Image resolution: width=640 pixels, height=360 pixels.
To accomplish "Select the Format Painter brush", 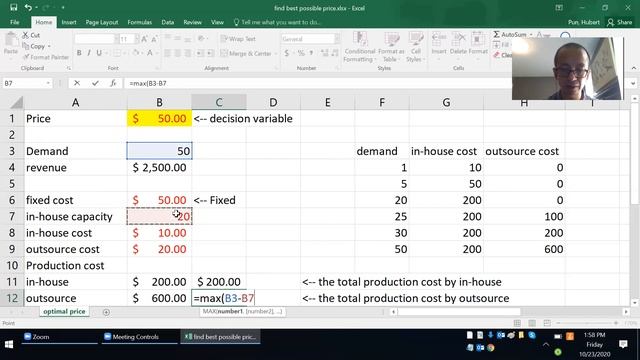I will pyautogui.click(x=45, y=57).
